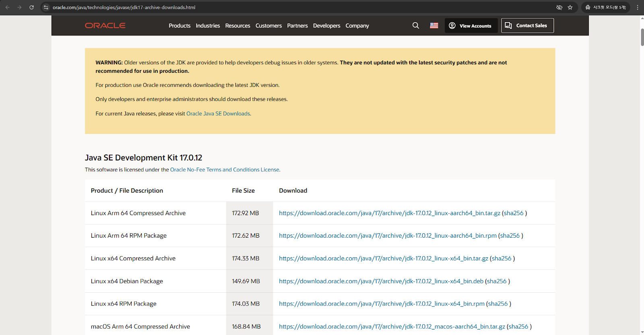Screen dimensions: 644x335
Task: Open sha256 for macos-aarch64 tar.gz
Action: coord(518,327)
